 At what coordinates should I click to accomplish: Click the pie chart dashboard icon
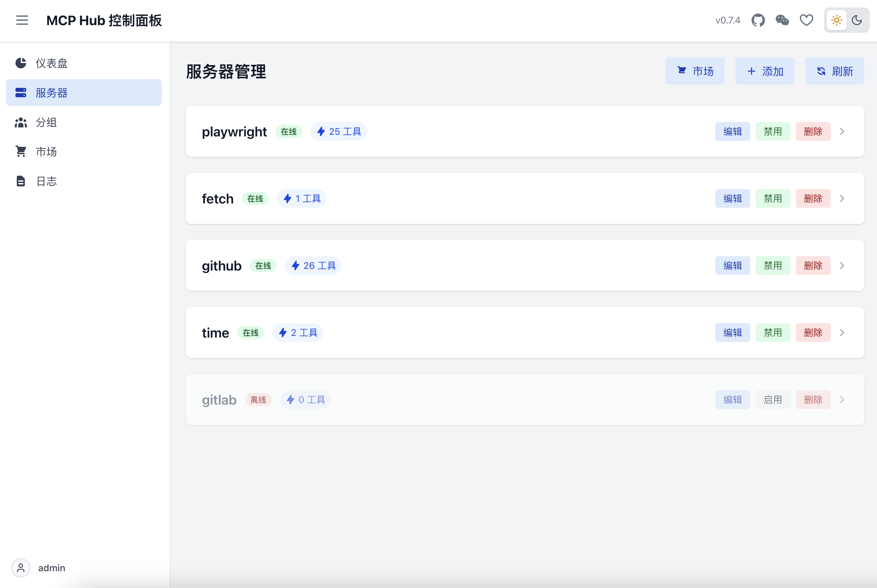pyautogui.click(x=21, y=63)
